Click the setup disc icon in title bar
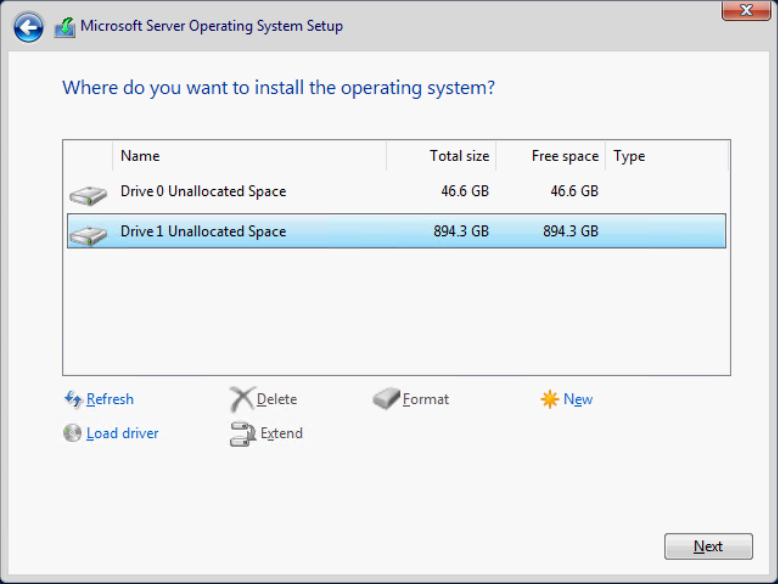The image size is (778, 584). tap(64, 27)
